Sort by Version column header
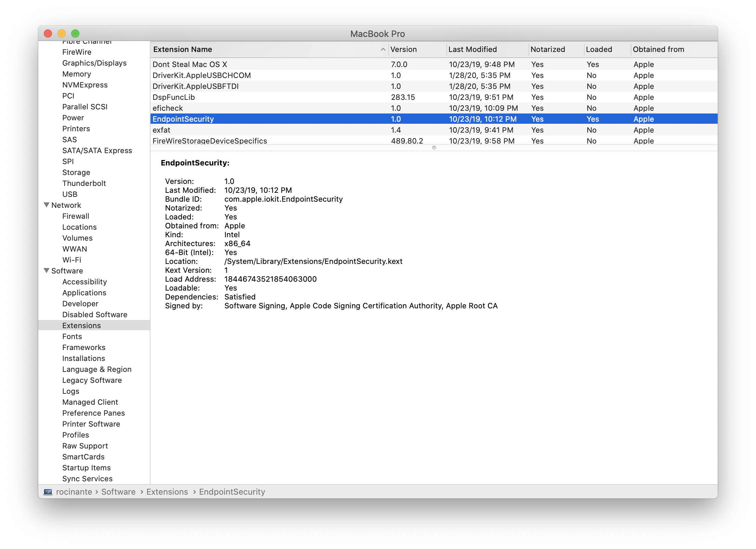The width and height of the screenshot is (756, 549). [403, 50]
